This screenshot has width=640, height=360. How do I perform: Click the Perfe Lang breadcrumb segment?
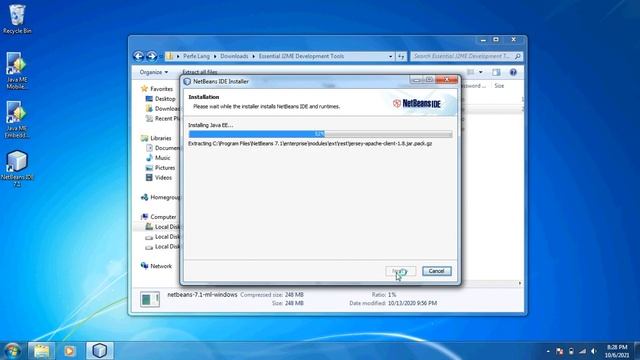coord(196,56)
